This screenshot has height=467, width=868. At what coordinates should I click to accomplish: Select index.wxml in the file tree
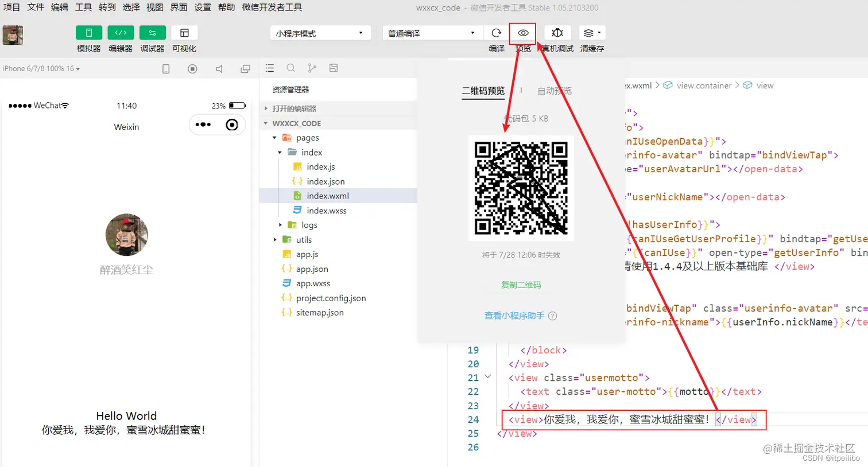(x=338, y=196)
